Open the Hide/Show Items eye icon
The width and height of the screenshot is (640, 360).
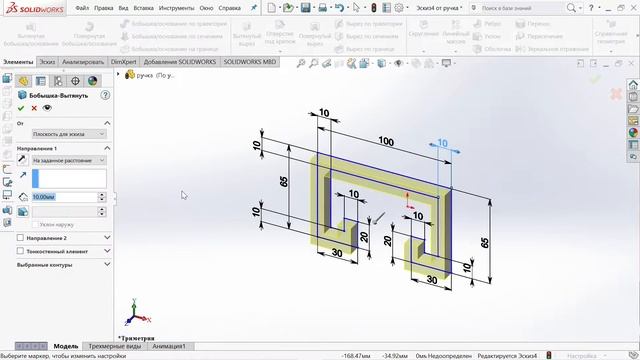coord(398,63)
